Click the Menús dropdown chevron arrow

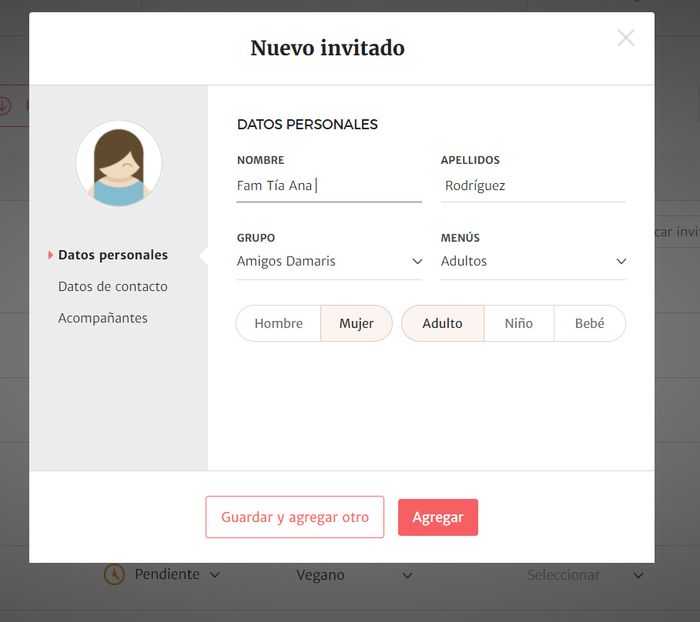621,261
